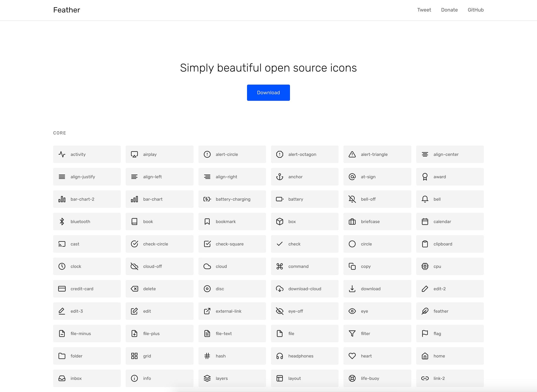Select the "delete" label
537x392 pixels.
coord(149,289)
